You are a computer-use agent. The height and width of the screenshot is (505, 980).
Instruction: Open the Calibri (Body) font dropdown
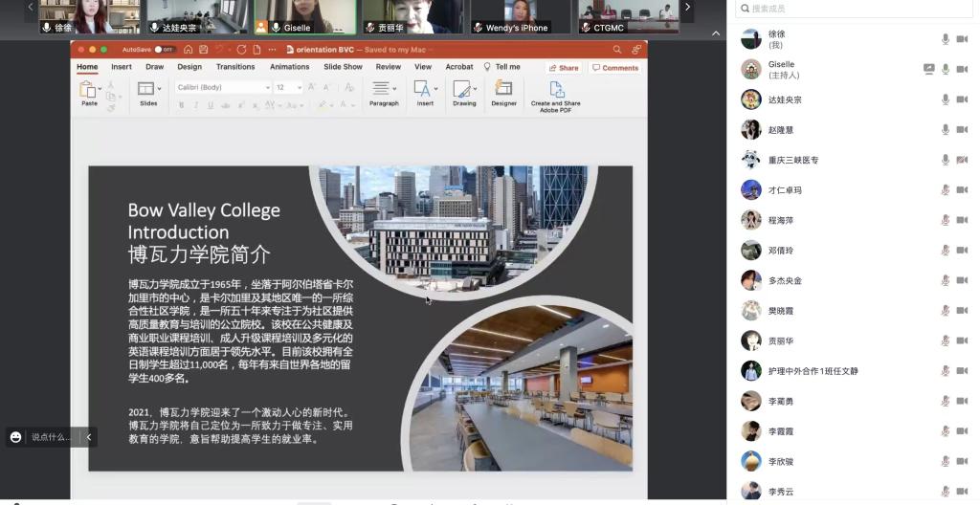click(x=223, y=87)
